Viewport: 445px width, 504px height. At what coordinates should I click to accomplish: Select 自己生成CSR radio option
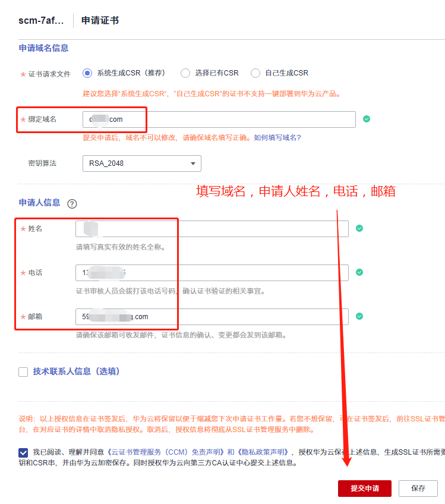pos(255,73)
